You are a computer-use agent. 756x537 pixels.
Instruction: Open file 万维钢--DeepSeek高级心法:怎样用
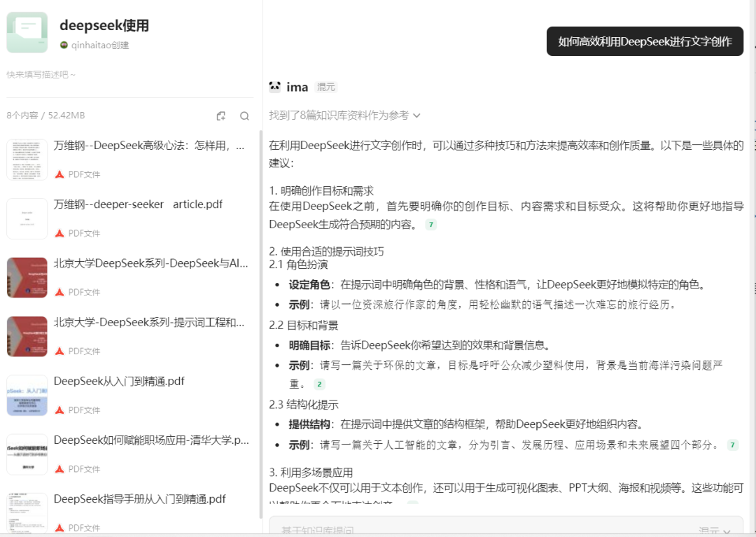click(x=149, y=146)
